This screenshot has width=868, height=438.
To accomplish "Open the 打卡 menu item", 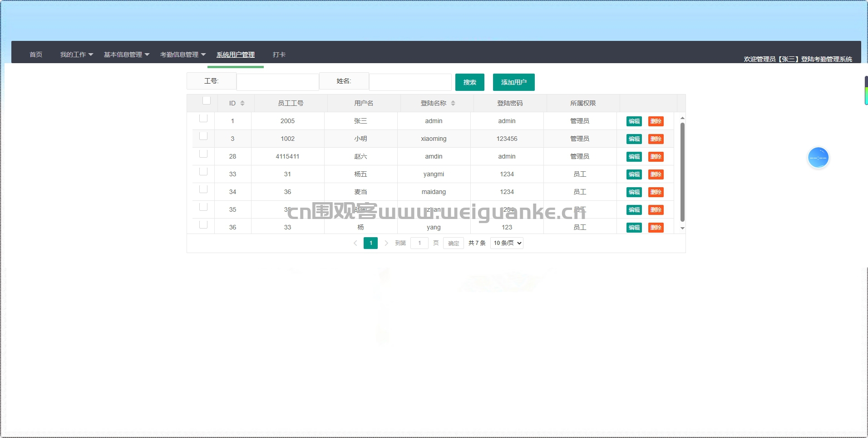I will coord(279,55).
